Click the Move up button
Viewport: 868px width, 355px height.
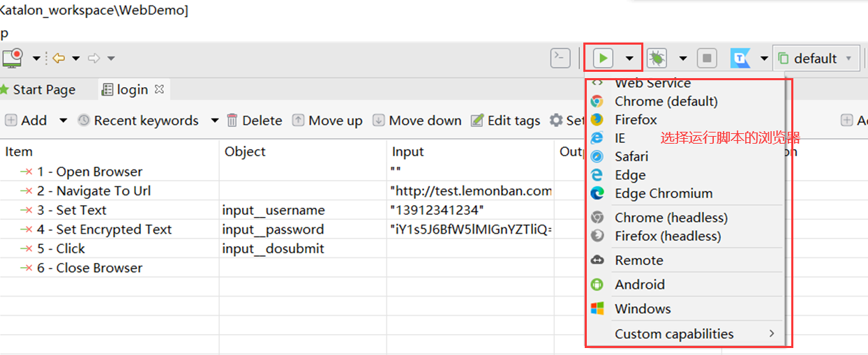pyautogui.click(x=328, y=121)
